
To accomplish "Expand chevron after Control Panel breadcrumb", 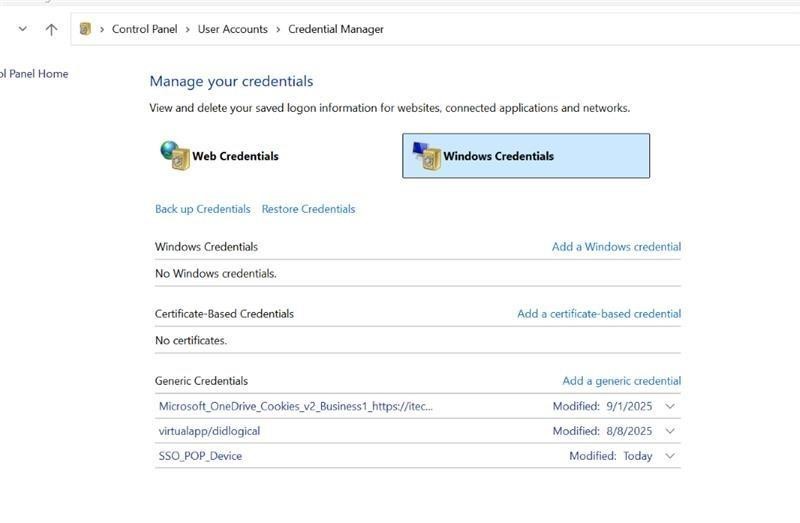I will (187, 30).
